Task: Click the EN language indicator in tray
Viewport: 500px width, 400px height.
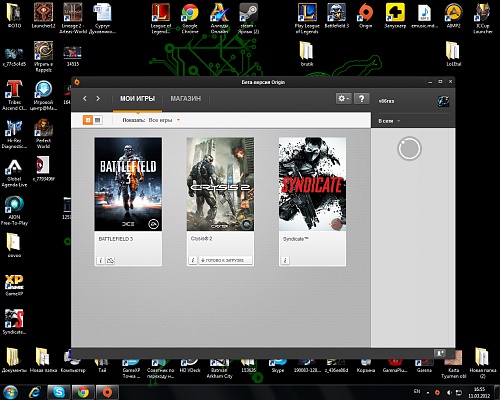Action: (417, 391)
